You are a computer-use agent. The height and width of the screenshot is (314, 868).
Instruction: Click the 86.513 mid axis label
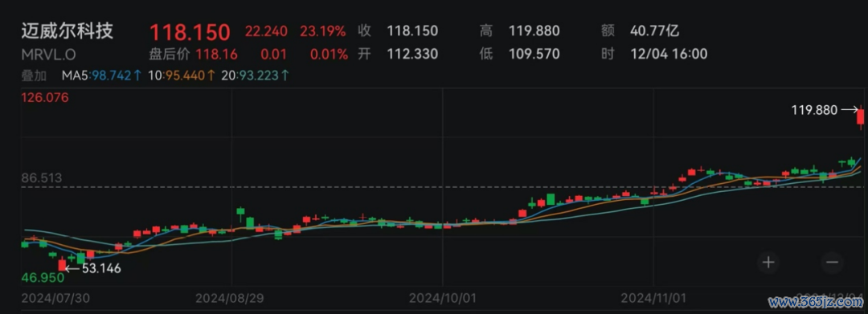tap(42, 178)
